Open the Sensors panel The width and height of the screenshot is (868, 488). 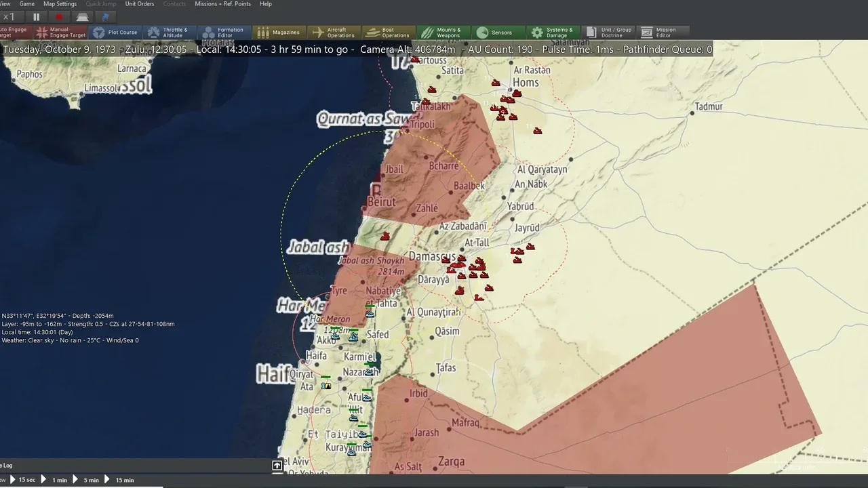pos(498,33)
